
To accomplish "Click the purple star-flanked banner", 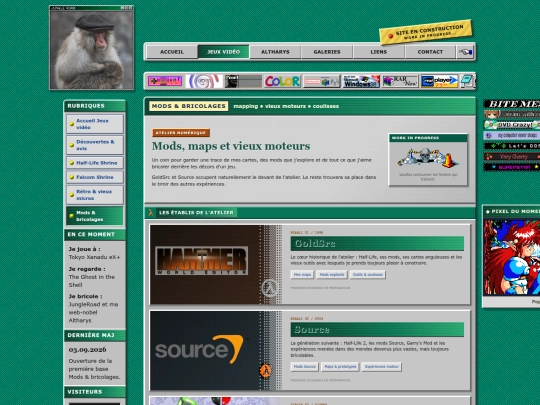I will (x=512, y=167).
